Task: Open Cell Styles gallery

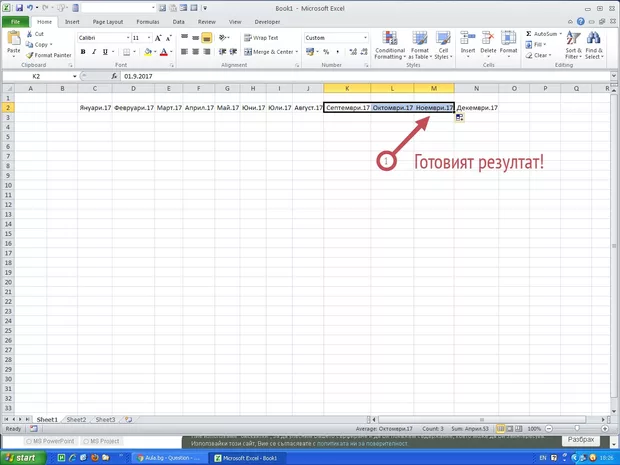Action: coord(443,45)
